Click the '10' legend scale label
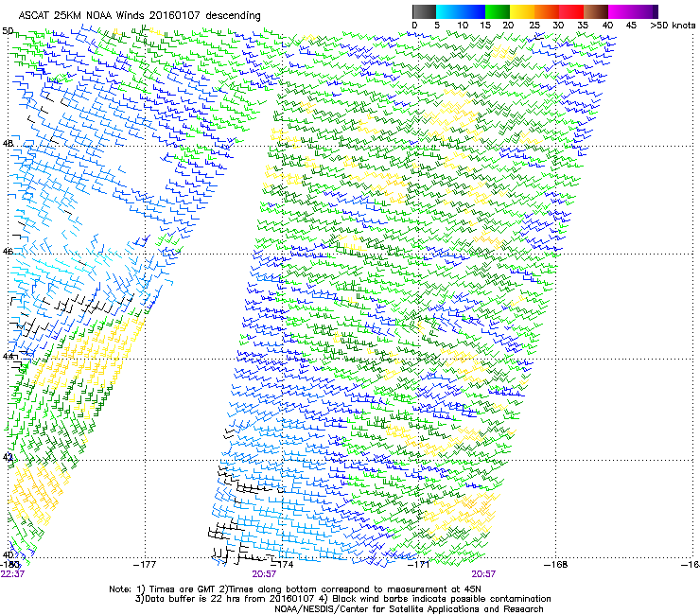 point(463,26)
